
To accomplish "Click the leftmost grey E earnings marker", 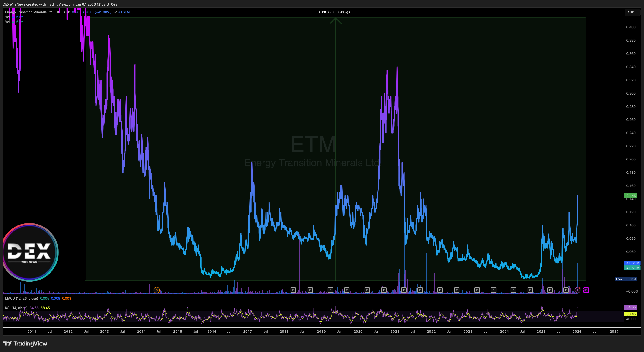I will point(293,290).
